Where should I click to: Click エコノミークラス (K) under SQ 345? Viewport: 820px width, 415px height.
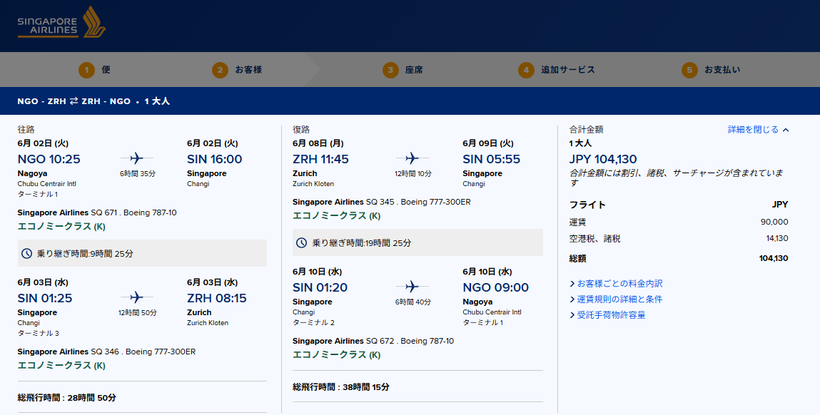coord(337,216)
